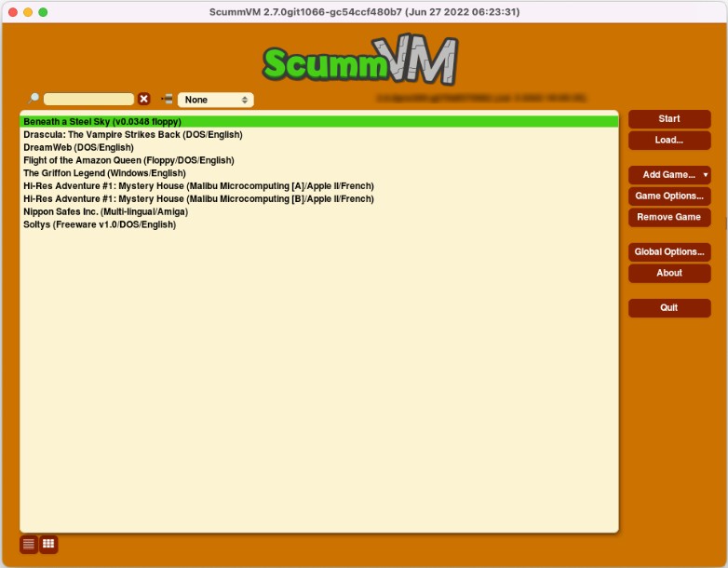Screen dimensions: 728x568
Task: Show the About dialog
Action: (x=669, y=273)
